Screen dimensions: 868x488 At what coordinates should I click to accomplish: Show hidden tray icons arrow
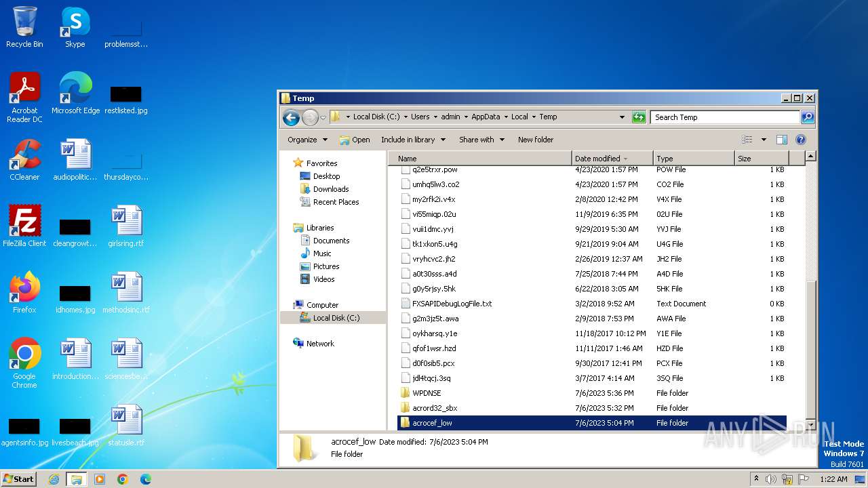pyautogui.click(x=756, y=479)
